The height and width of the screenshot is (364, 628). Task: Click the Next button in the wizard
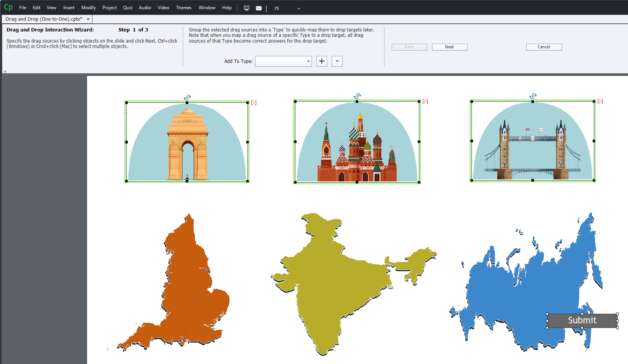(449, 47)
